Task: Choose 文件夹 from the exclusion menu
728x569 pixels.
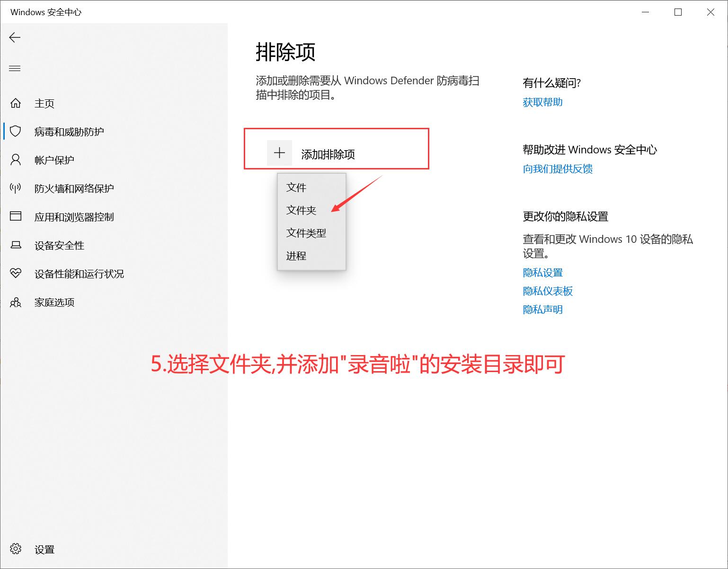Action: (301, 210)
